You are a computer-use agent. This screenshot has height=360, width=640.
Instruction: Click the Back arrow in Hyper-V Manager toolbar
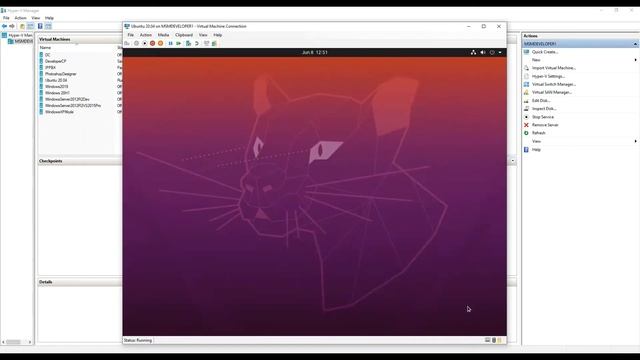[4, 26]
